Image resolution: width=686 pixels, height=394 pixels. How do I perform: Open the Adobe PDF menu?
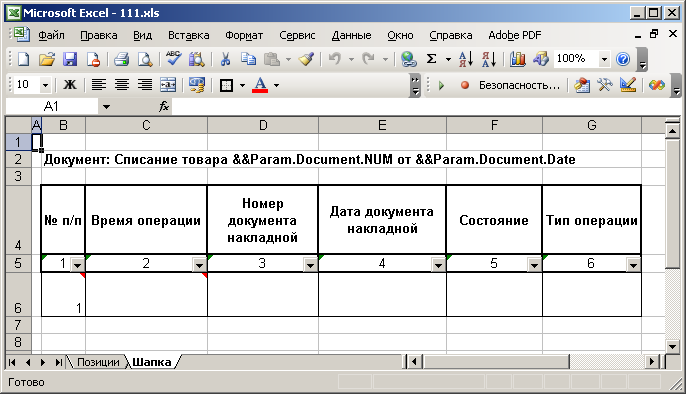coord(514,35)
